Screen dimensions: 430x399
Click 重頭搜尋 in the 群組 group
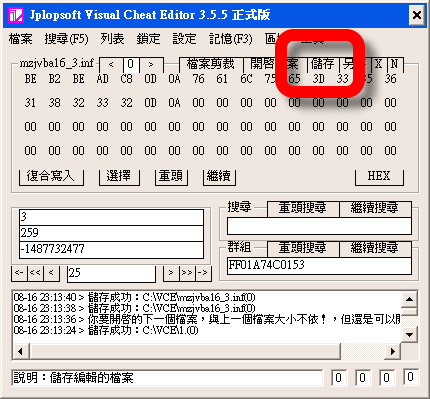[303, 248]
